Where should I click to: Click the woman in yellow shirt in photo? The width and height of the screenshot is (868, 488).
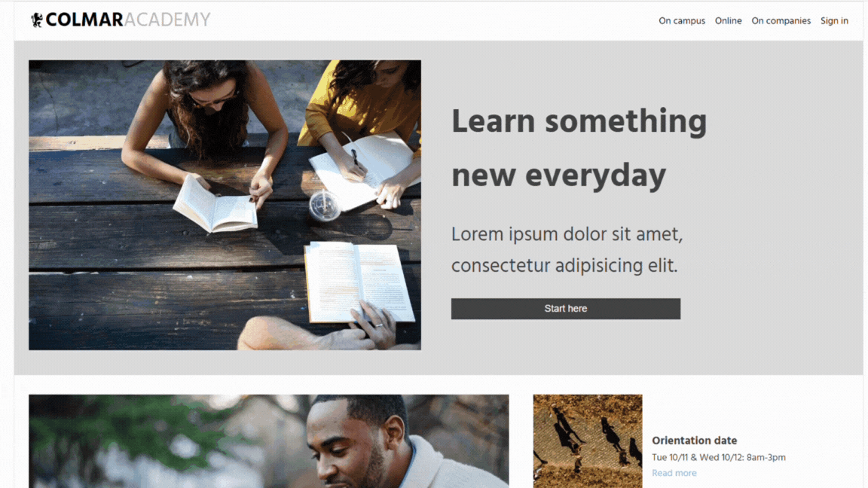(362, 105)
